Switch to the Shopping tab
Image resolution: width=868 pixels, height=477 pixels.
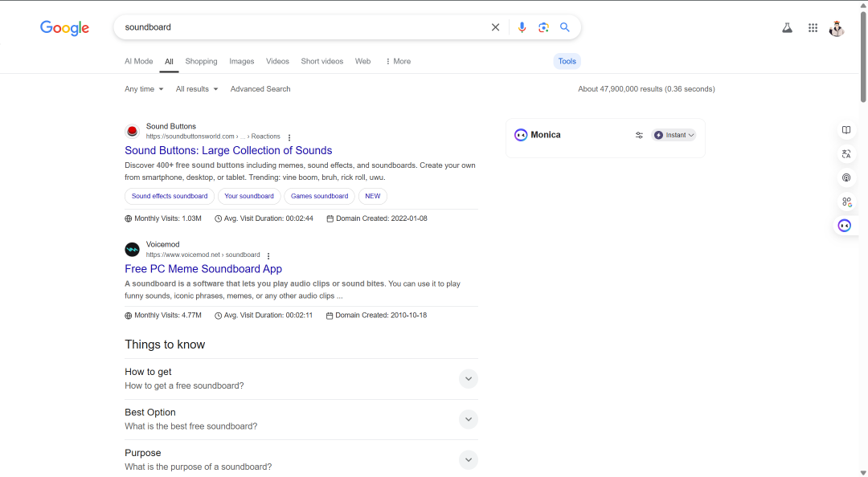click(x=201, y=61)
